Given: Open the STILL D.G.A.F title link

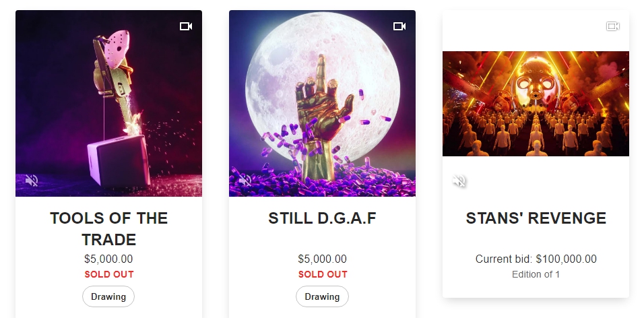Looking at the screenshot, I should click(x=322, y=218).
